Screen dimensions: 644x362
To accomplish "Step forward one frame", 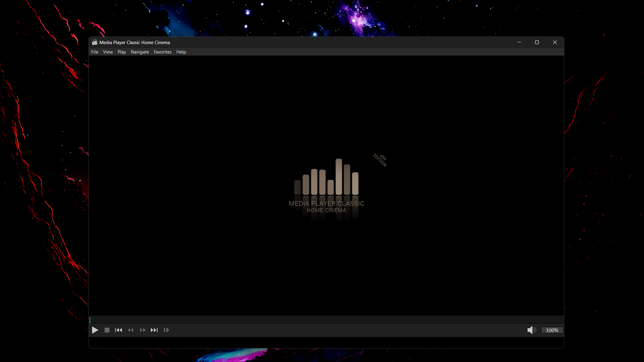I will point(166,330).
